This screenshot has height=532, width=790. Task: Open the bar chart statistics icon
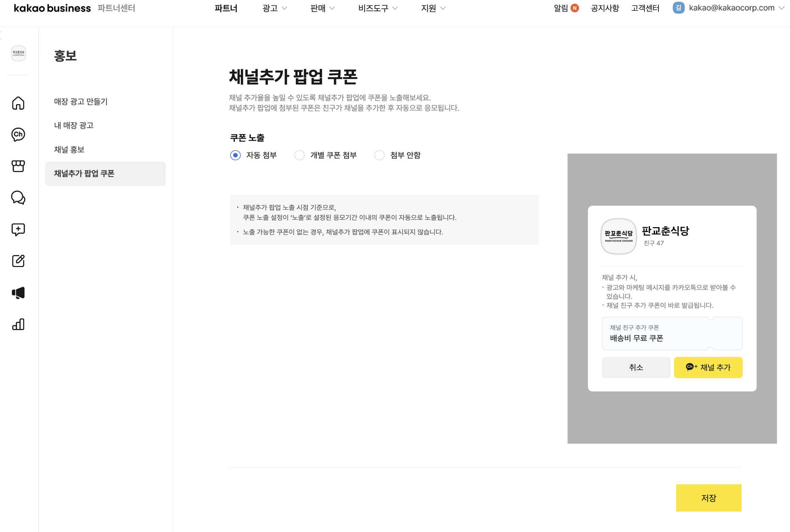(x=18, y=324)
